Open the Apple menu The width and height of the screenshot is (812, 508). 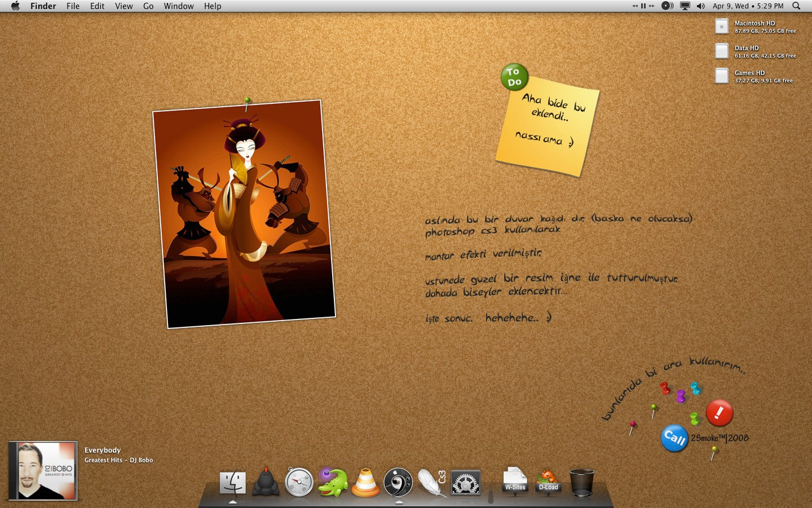(15, 6)
